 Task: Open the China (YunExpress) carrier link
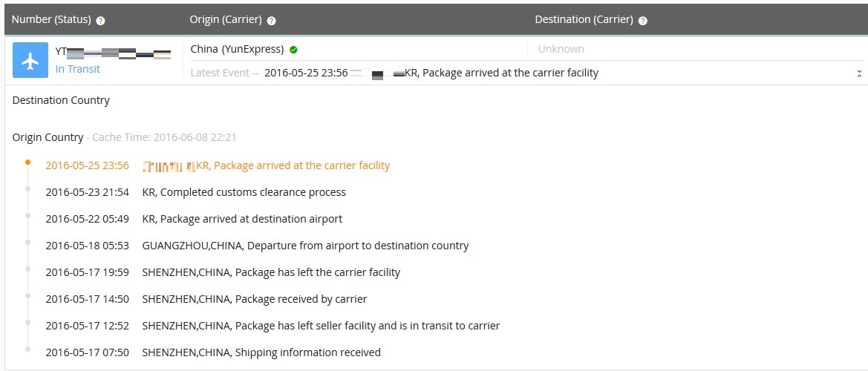[237, 49]
